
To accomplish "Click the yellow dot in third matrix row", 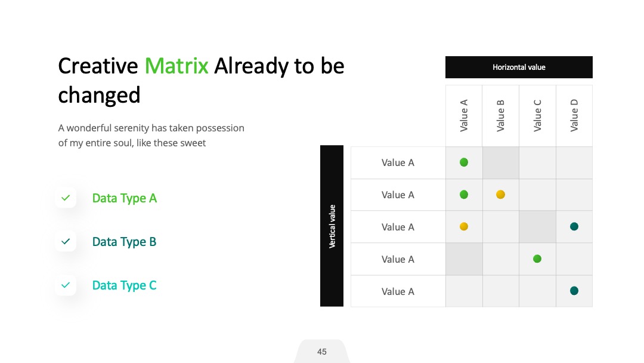I will [464, 226].
